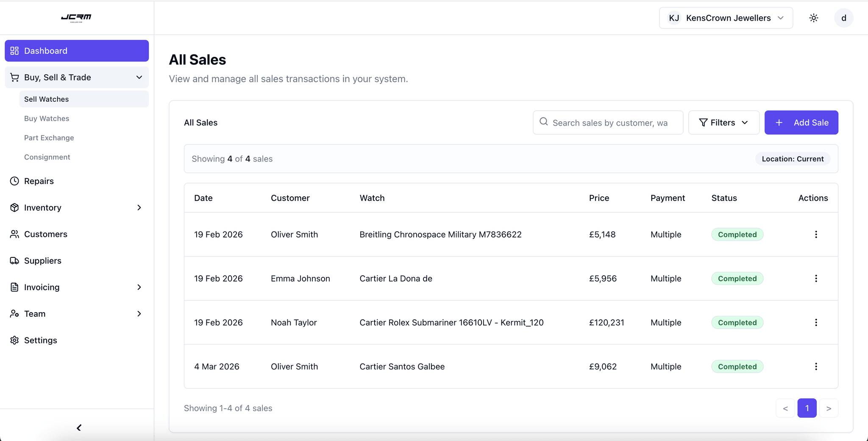Select the Customers people icon
The image size is (868, 441).
tap(14, 234)
